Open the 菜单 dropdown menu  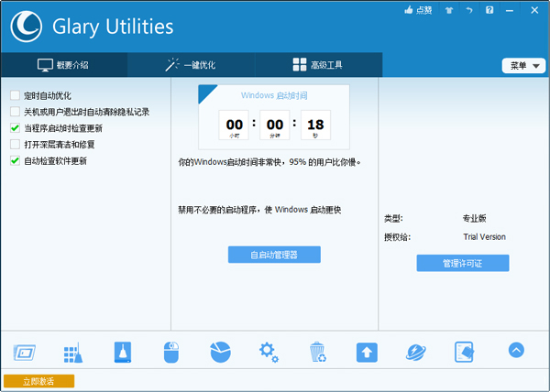coord(523,66)
